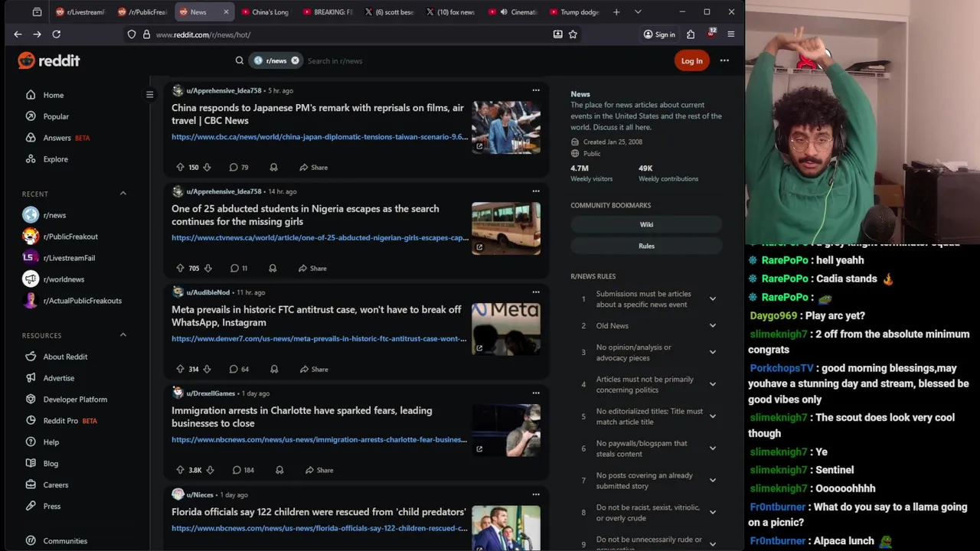Collapse the RECENT section
Image resolution: width=980 pixels, height=551 pixels.
(x=123, y=194)
